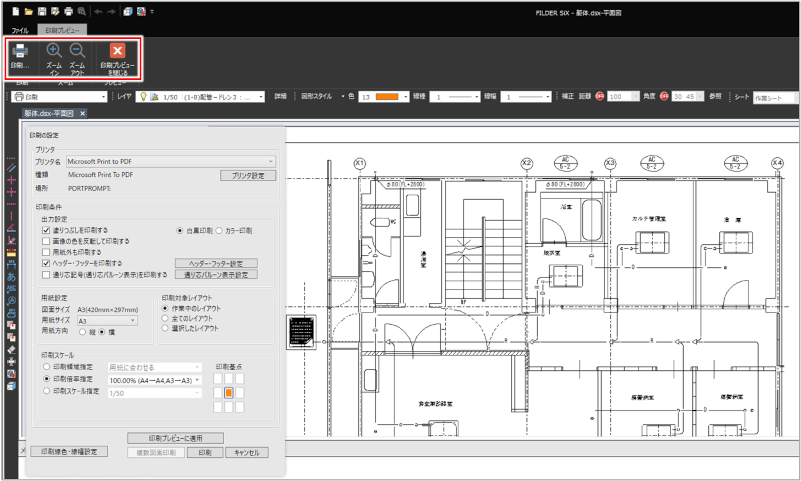The image size is (801, 481).
Task: Click the layer lightbulb icon
Action: [x=142, y=97]
